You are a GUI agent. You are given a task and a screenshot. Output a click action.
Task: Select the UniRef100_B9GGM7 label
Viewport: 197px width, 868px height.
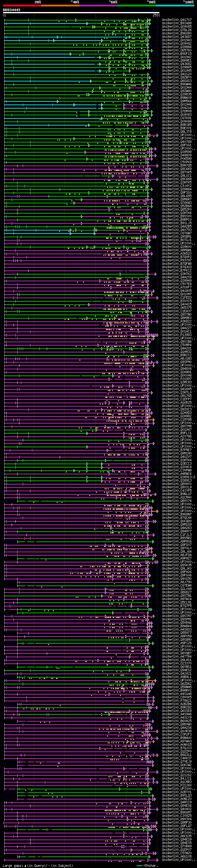[x=177, y=813]
